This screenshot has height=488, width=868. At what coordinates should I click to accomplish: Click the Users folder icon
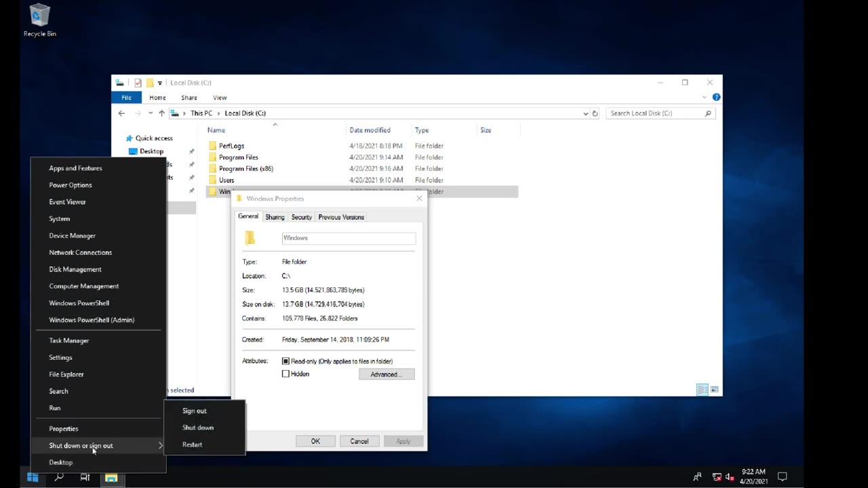[212, 180]
